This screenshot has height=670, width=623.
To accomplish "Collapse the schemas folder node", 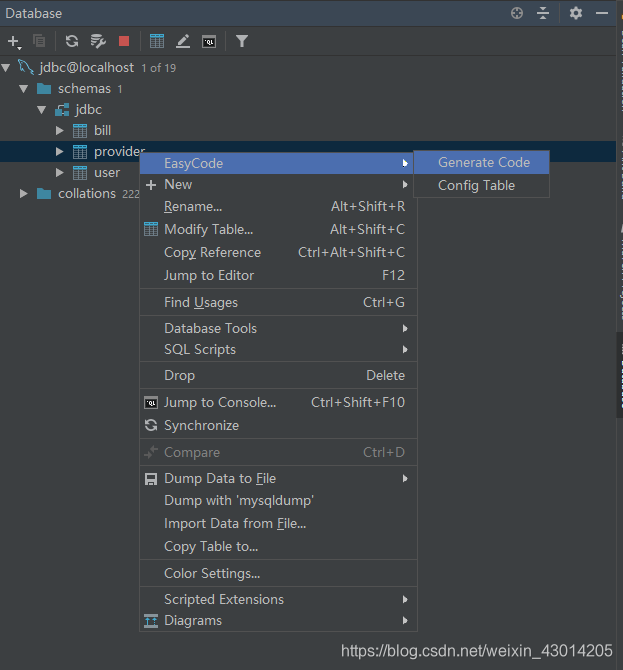I will [x=24, y=89].
